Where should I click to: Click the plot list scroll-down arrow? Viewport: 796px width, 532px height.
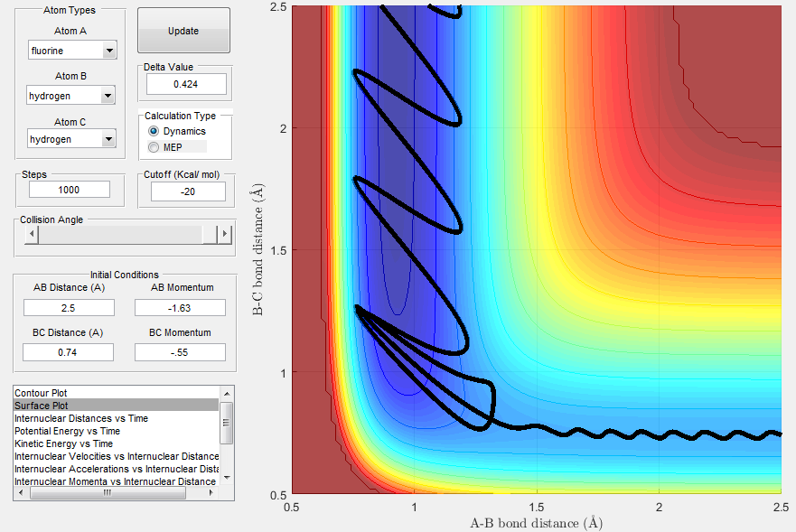(227, 478)
